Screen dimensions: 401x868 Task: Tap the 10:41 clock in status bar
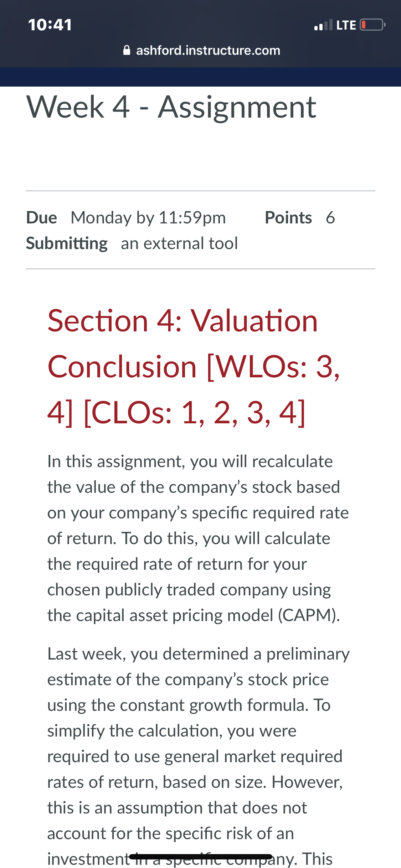point(50,25)
